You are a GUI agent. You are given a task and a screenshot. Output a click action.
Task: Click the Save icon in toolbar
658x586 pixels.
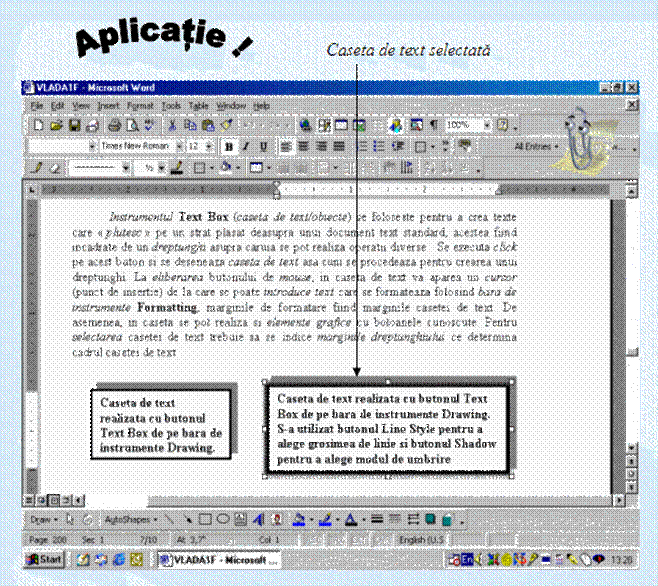tap(74, 125)
